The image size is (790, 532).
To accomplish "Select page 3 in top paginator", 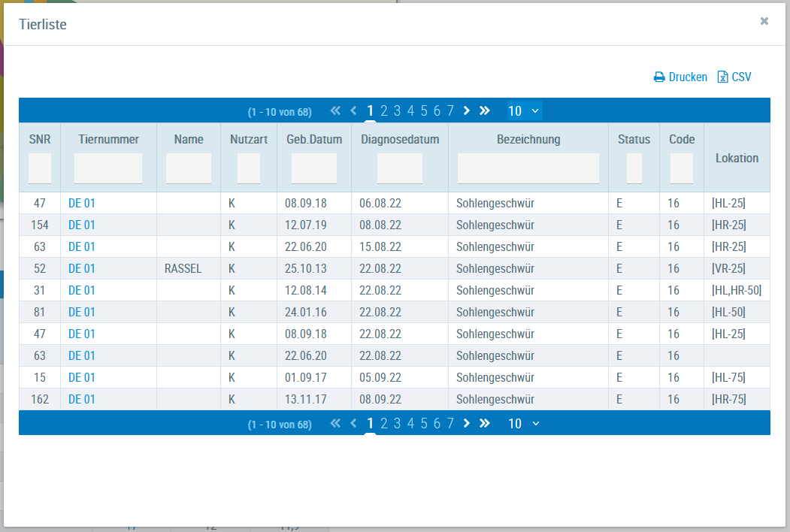I will [x=397, y=111].
